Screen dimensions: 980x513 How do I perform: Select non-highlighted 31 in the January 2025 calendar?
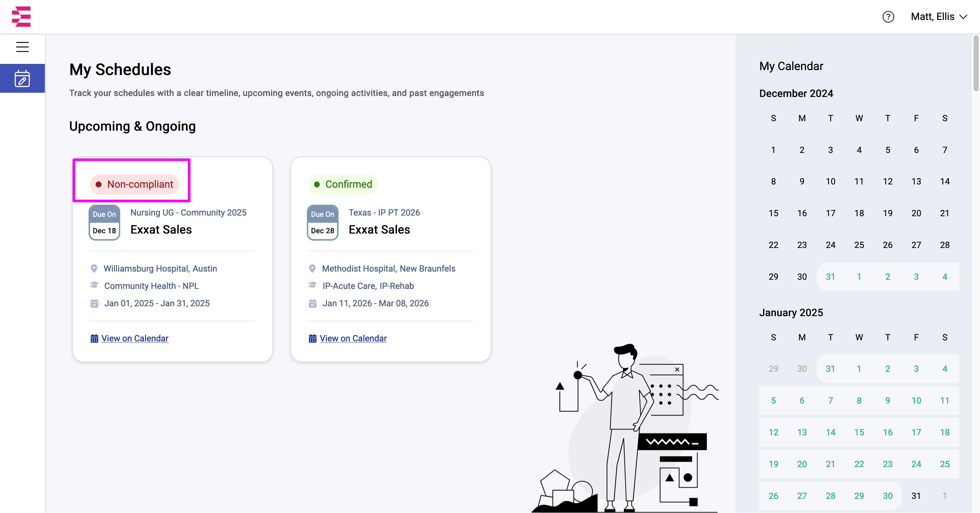point(916,496)
